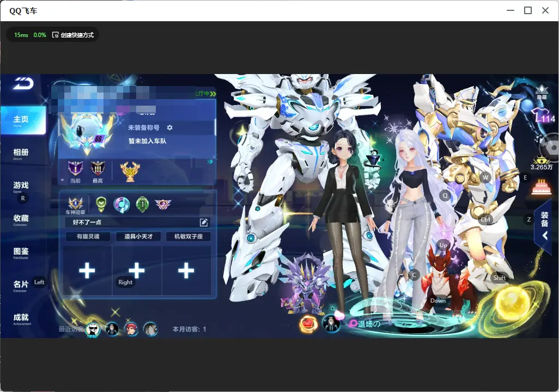Expand the rank panel with double arrow
Viewport: 559px width, 392px height.
click(x=210, y=162)
